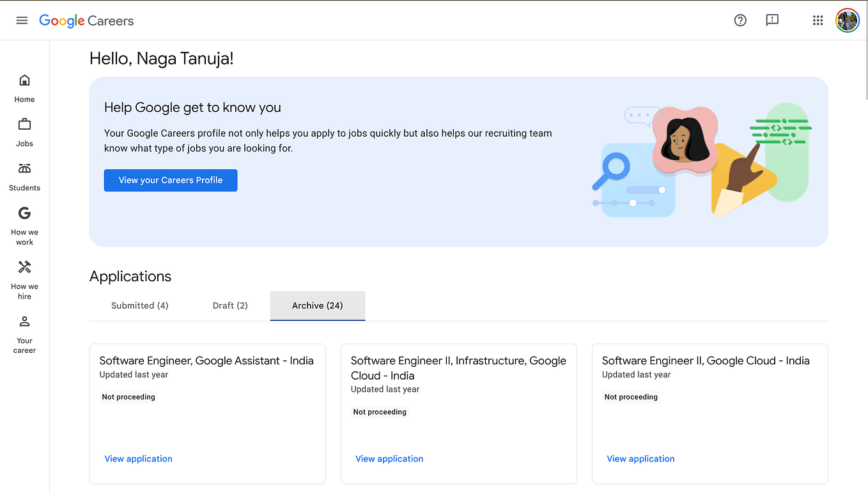Switch to the Submitted applications tab
The width and height of the screenshot is (868, 494).
click(x=139, y=305)
